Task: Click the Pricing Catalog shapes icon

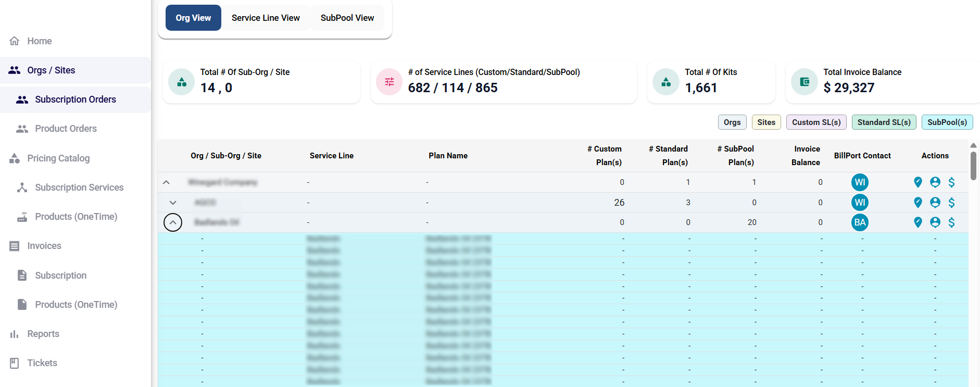Action: [x=15, y=158]
